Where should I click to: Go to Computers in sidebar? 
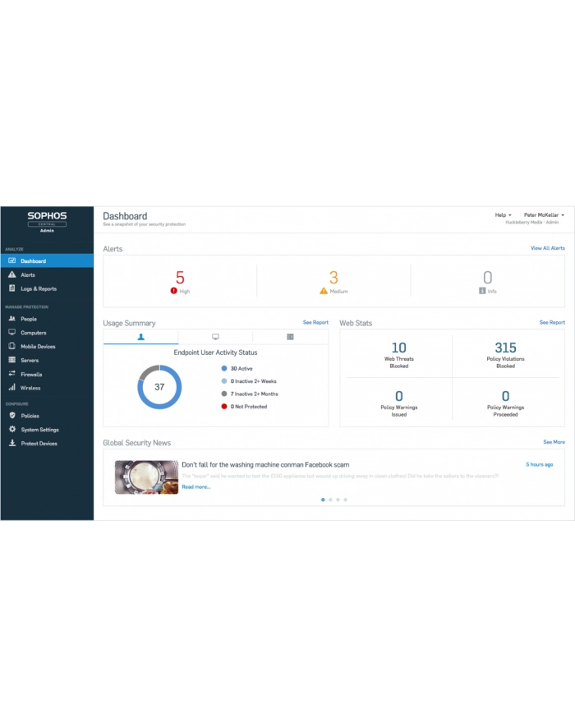point(47,333)
